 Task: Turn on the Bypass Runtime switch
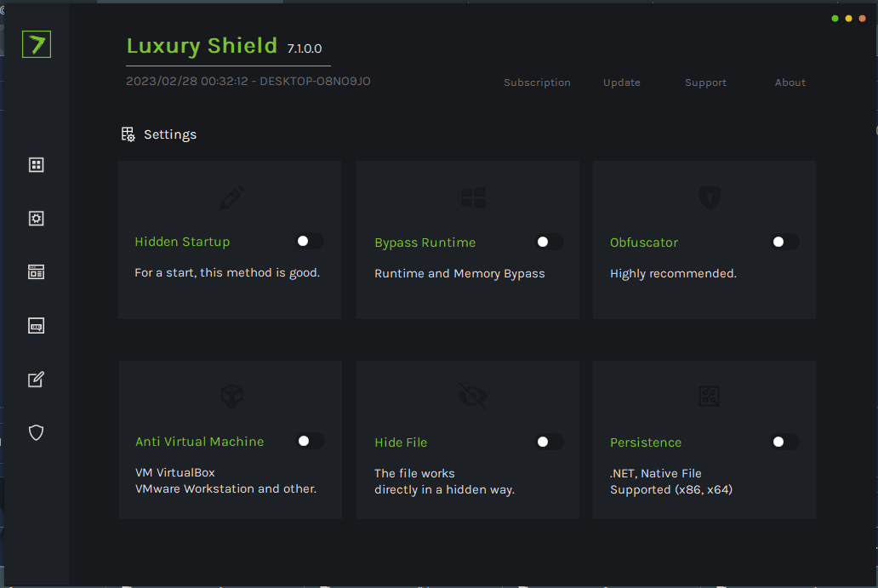(x=550, y=242)
